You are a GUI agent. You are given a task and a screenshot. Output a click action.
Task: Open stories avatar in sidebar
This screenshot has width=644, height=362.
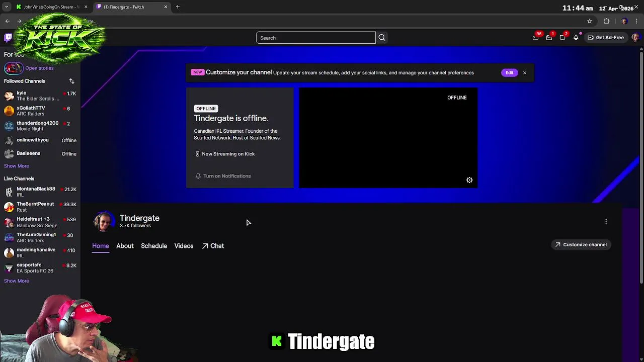coord(13,68)
